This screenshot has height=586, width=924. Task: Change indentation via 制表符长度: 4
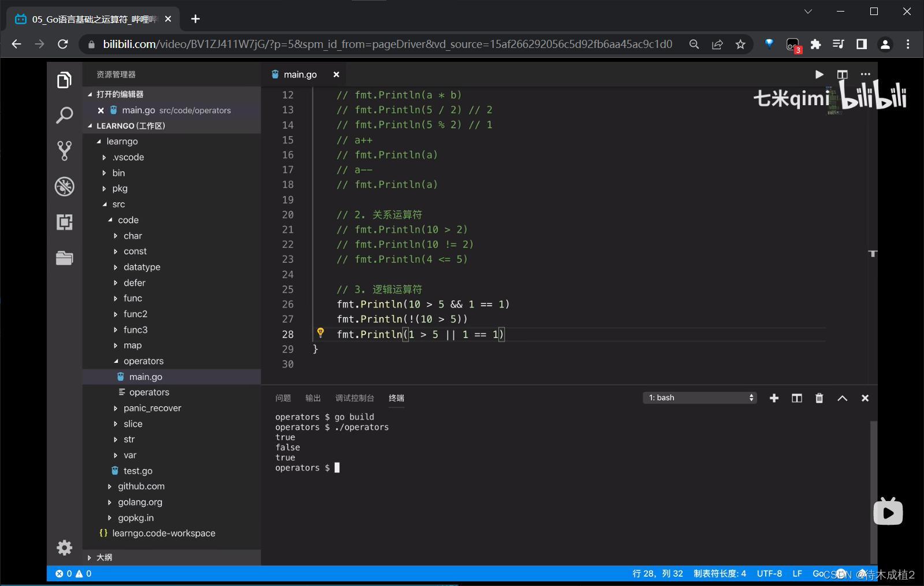point(720,574)
